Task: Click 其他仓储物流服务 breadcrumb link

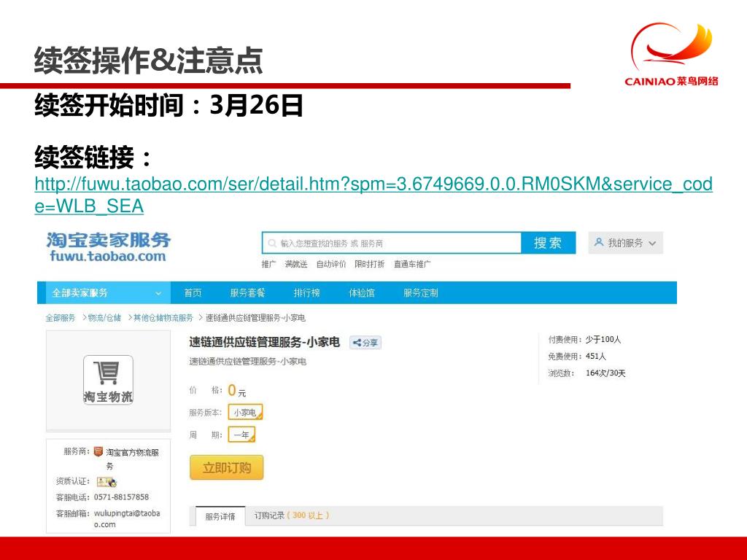Action: pos(163,318)
